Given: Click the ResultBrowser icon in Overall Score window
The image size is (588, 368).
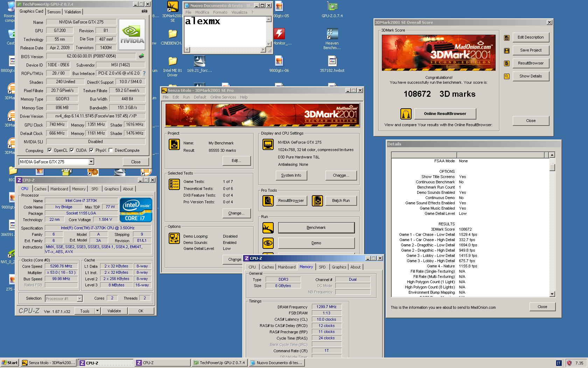Looking at the screenshot, I should [x=506, y=63].
